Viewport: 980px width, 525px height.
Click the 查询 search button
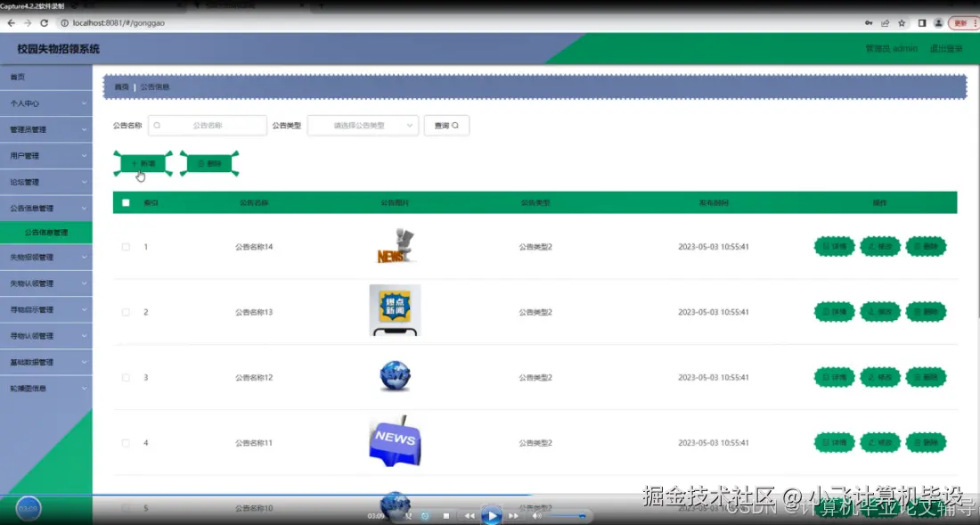click(x=446, y=126)
